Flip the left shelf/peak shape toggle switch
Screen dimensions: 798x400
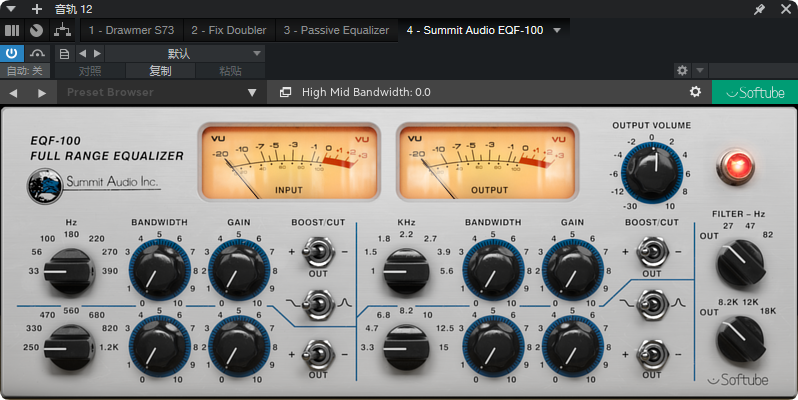(x=318, y=305)
